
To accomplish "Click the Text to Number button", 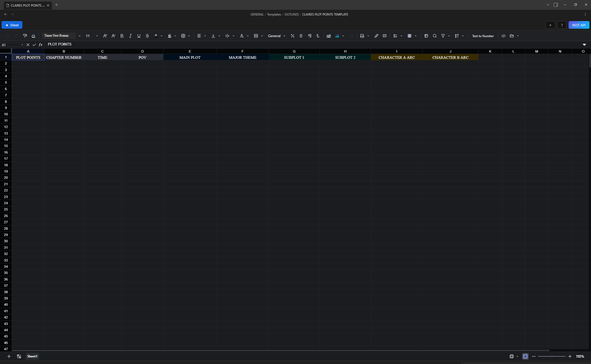I will [x=483, y=36].
